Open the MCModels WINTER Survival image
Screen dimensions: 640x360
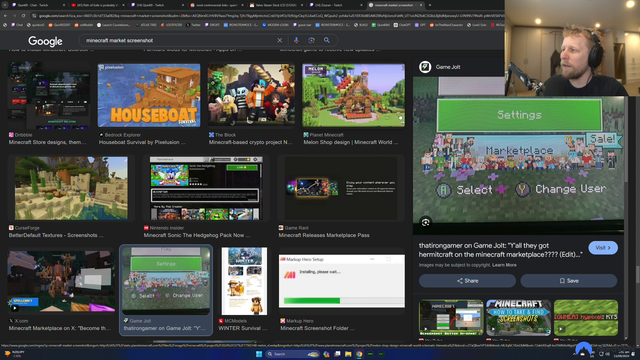coord(244,281)
